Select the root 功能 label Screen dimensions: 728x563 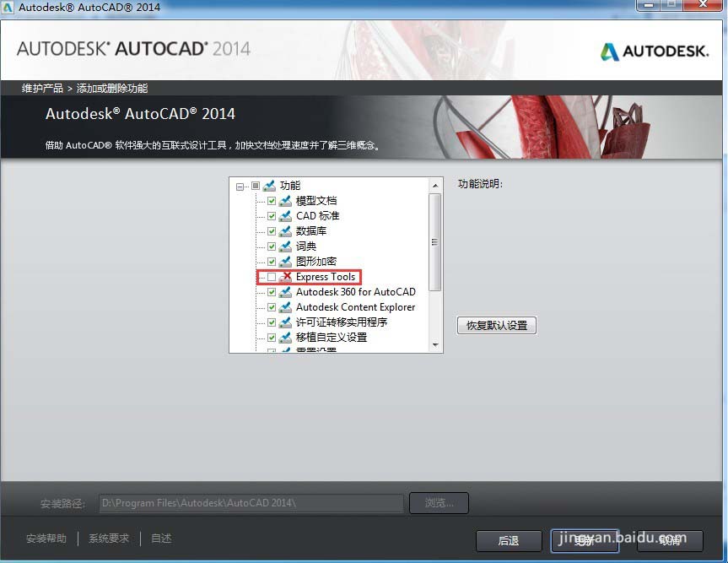pyautogui.click(x=290, y=186)
